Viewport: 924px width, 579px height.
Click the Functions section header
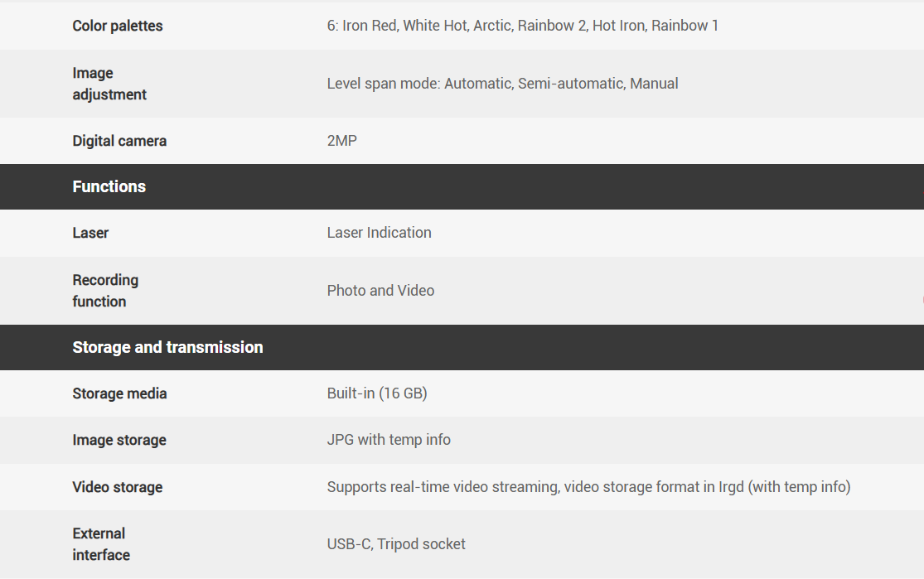pos(109,186)
